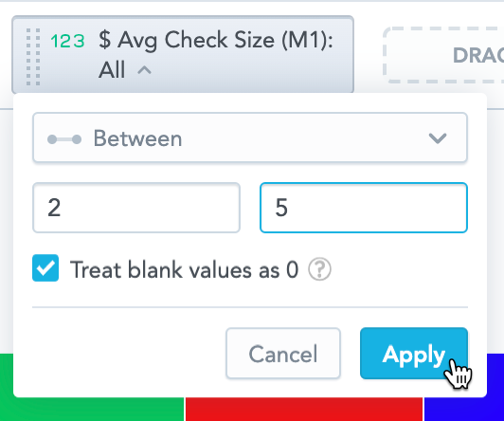Click the 'Treat blank values as 0' label
Image resolution: width=504 pixels, height=421 pixels.
(184, 269)
